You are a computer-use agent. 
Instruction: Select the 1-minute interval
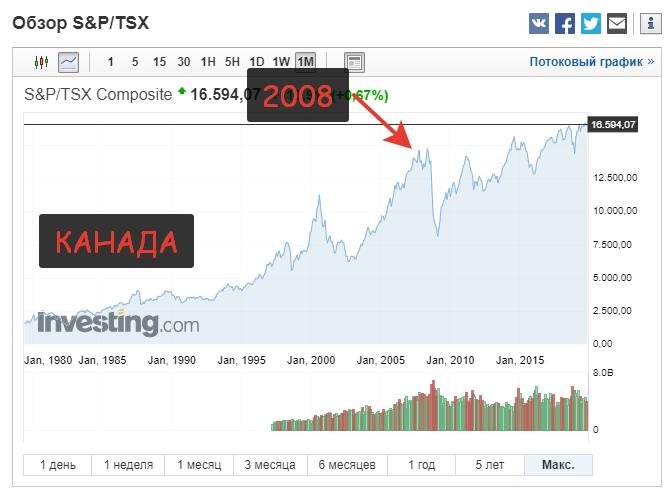click(110, 62)
